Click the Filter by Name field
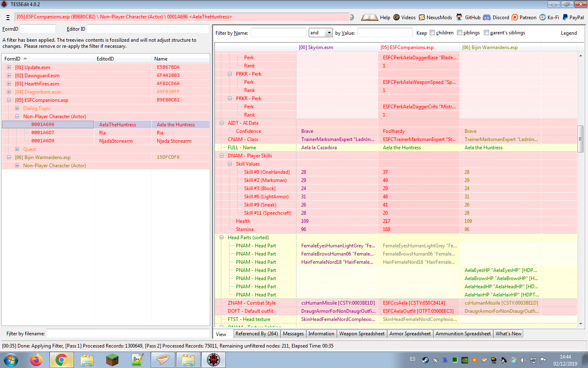This screenshot has height=368, width=588. pos(278,33)
